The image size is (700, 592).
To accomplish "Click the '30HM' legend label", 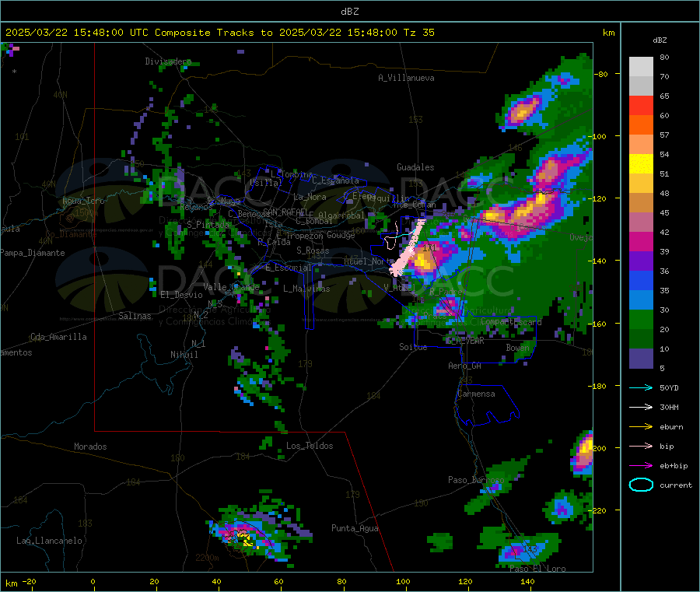I will pos(669,407).
